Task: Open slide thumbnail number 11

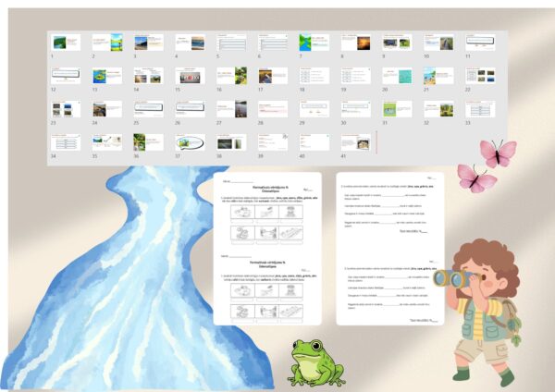Action: [x=480, y=43]
